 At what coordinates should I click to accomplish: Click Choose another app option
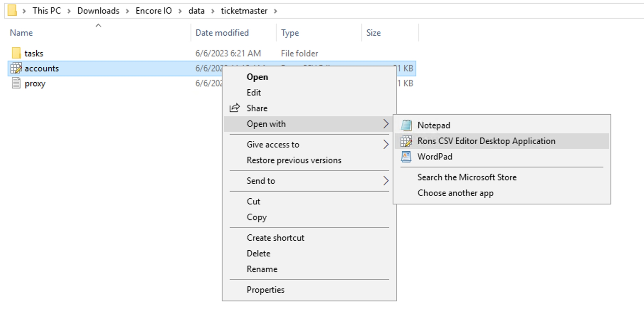click(455, 193)
